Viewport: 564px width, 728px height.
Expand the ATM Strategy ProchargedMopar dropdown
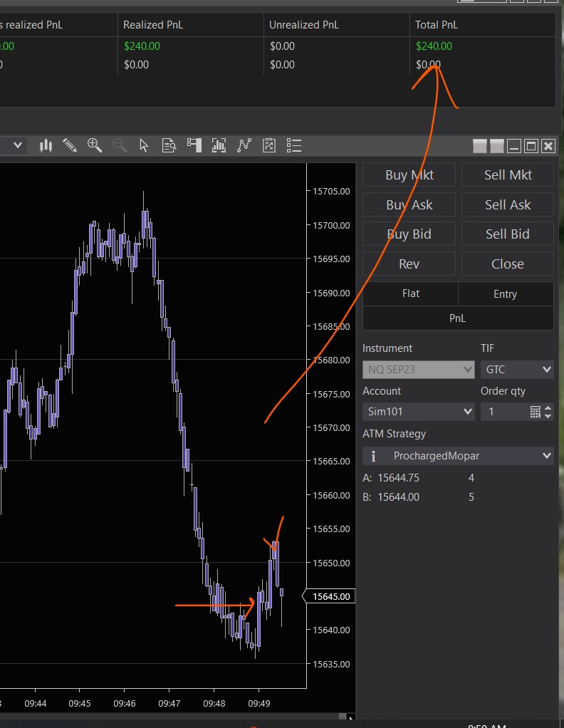458,456
